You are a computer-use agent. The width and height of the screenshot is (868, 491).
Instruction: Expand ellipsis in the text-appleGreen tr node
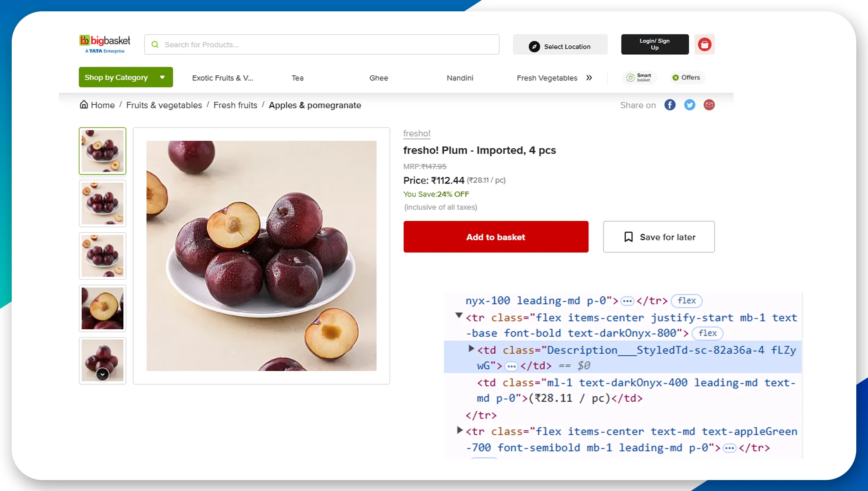tap(729, 448)
